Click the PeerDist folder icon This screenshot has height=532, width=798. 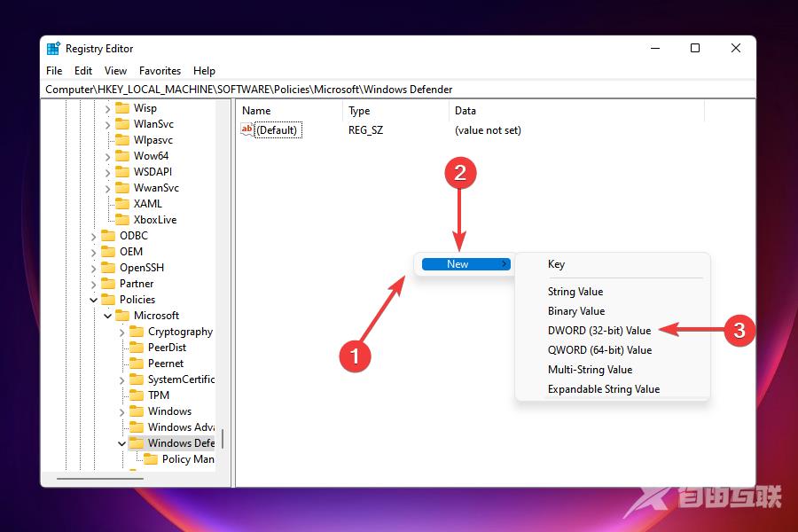tap(139, 347)
